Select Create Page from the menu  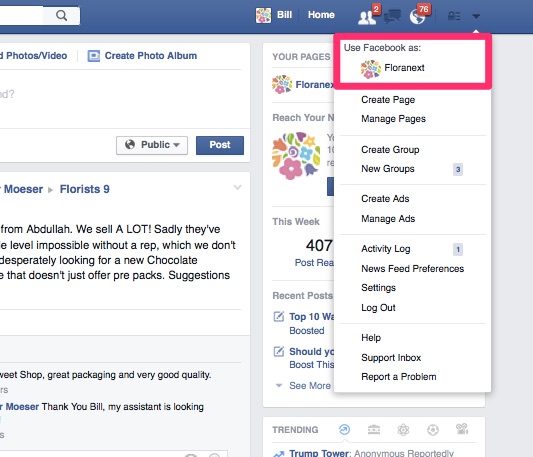click(388, 100)
